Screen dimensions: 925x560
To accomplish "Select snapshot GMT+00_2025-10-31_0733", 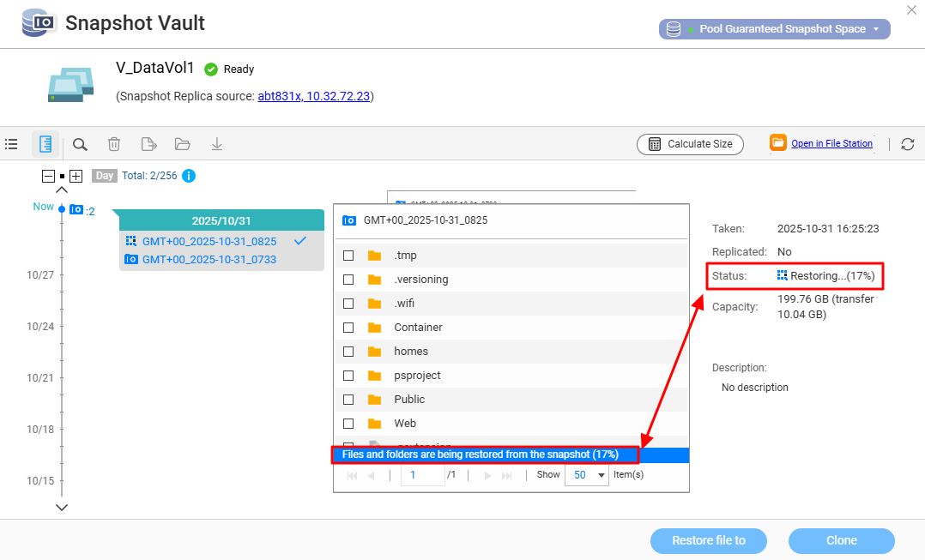I will (209, 259).
